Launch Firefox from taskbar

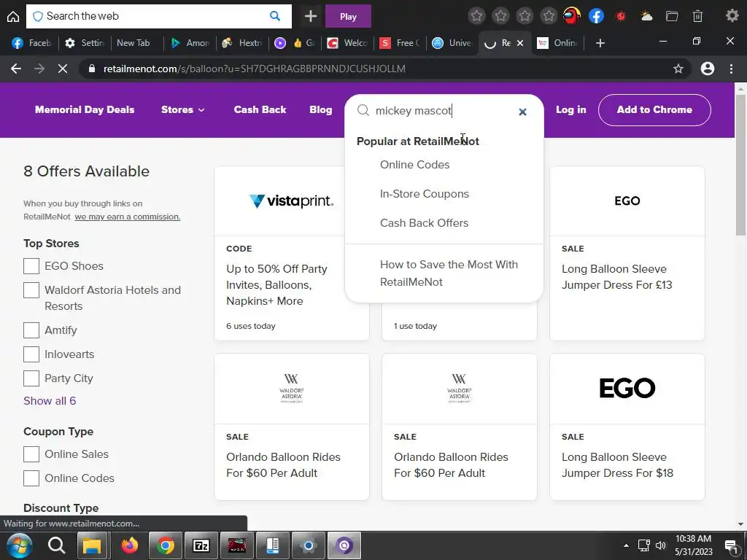click(129, 545)
